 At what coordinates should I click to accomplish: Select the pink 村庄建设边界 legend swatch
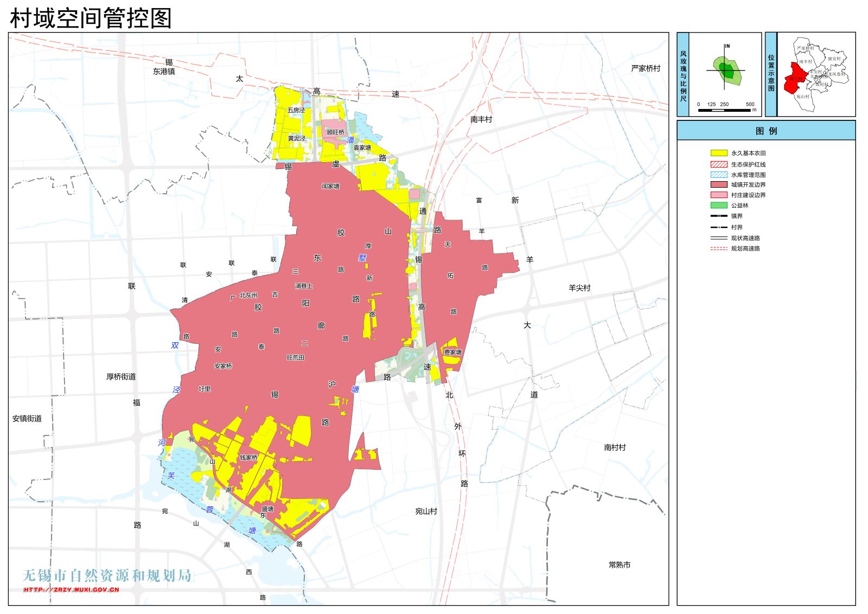719,195
